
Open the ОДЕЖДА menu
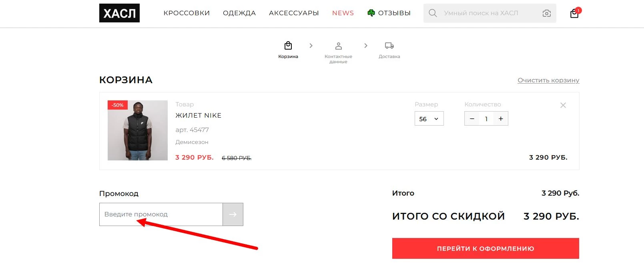point(239,13)
